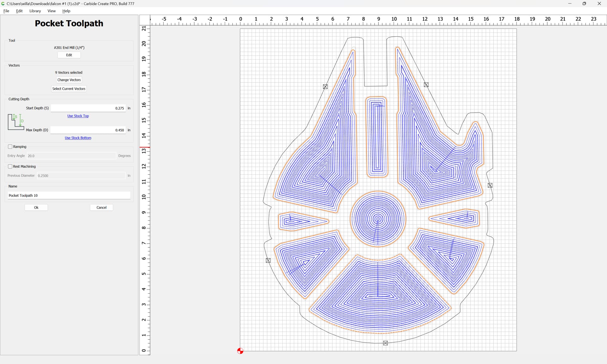The width and height of the screenshot is (607, 364).
Task: Click the Start Depth input field
Action: coord(88,108)
